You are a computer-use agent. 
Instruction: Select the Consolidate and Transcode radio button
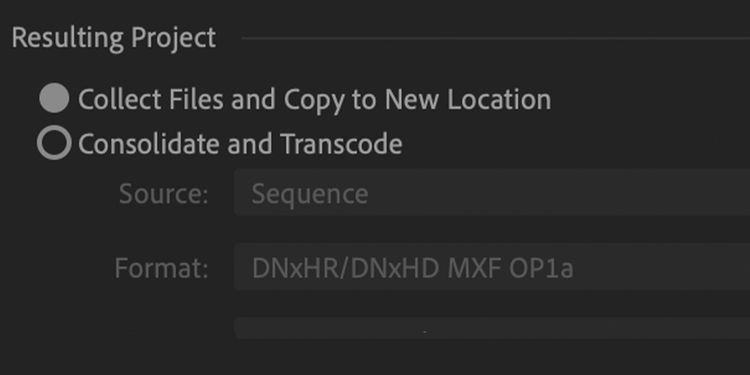(x=54, y=143)
